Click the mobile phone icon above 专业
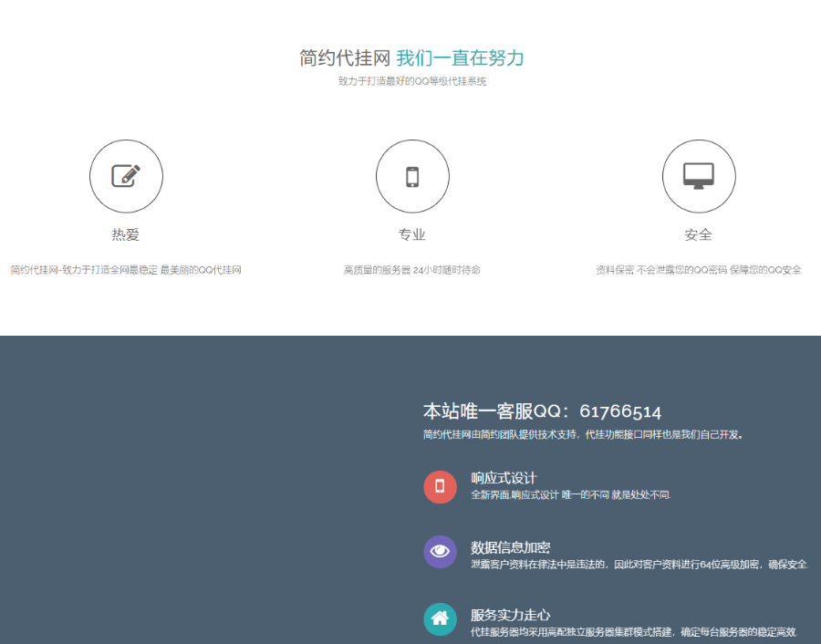Viewport: 821px width, 644px height. 412,176
